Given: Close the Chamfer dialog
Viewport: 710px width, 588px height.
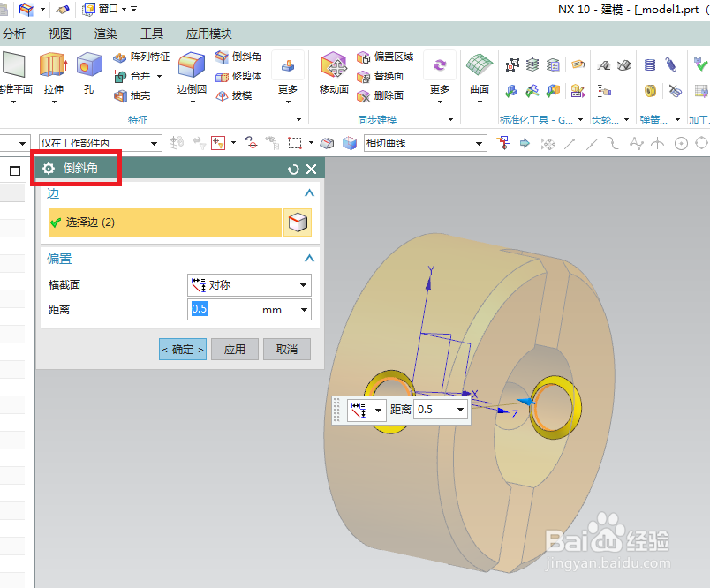Looking at the screenshot, I should (x=312, y=170).
